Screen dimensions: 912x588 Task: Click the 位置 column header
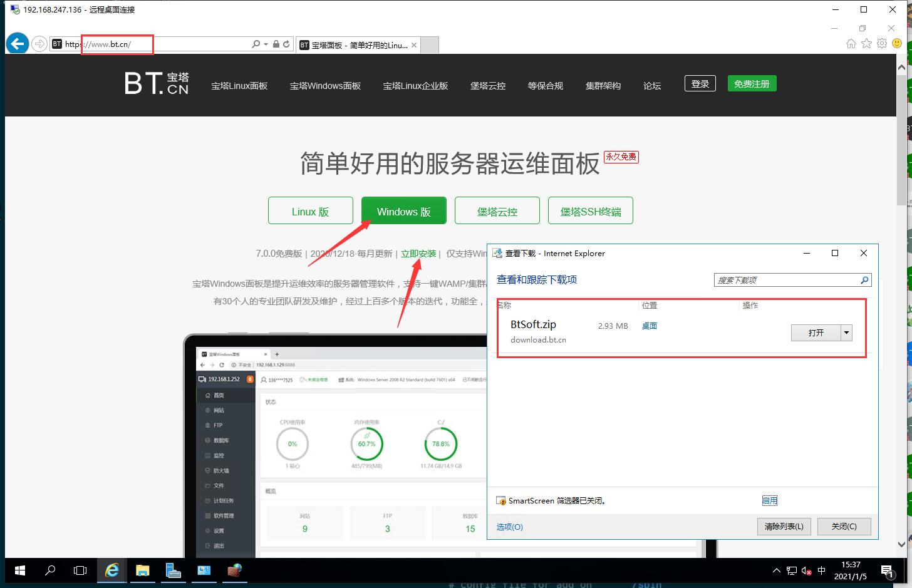650,305
